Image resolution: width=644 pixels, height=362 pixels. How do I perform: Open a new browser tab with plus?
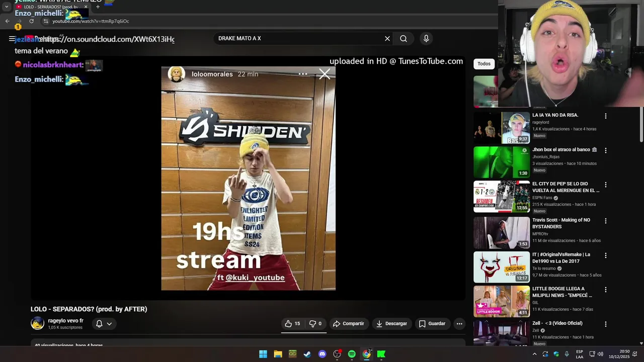[x=98, y=7]
